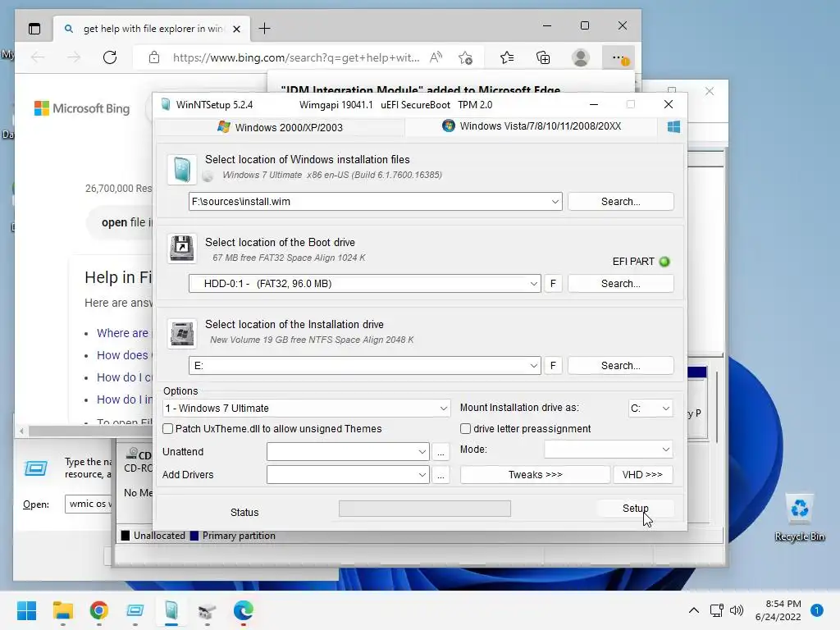The image size is (840, 630).
Task: Switch to Windows 2000/XP/2003 tab
Action: click(x=280, y=127)
